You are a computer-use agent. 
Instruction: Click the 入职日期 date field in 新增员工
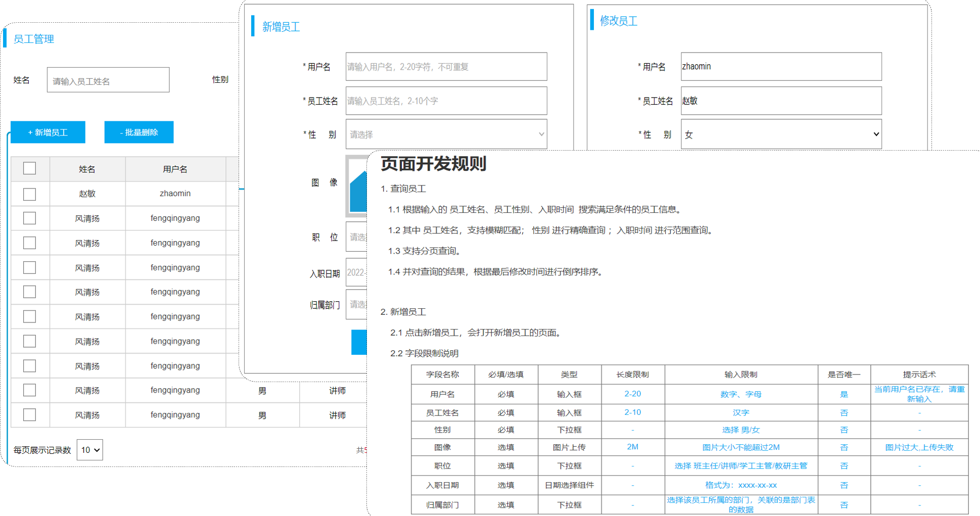tap(357, 272)
